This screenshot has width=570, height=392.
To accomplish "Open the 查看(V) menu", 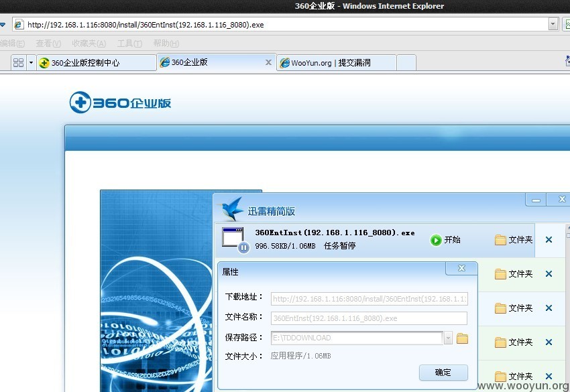I will click(48, 44).
